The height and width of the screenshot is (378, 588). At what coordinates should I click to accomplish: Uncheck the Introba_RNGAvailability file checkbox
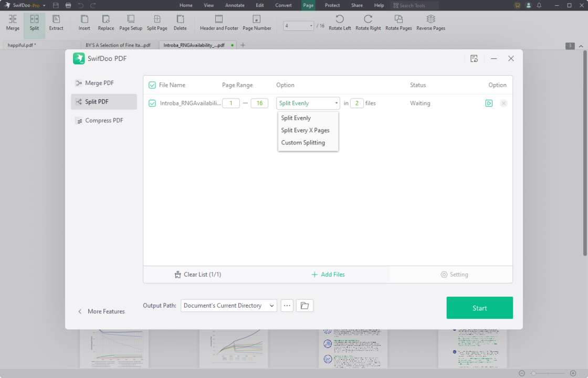tap(152, 103)
